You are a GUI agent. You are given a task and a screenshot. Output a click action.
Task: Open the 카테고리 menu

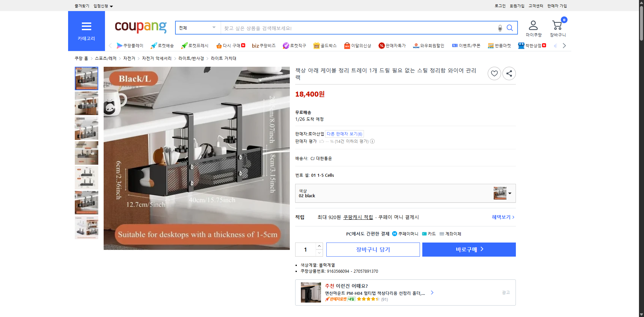click(86, 31)
